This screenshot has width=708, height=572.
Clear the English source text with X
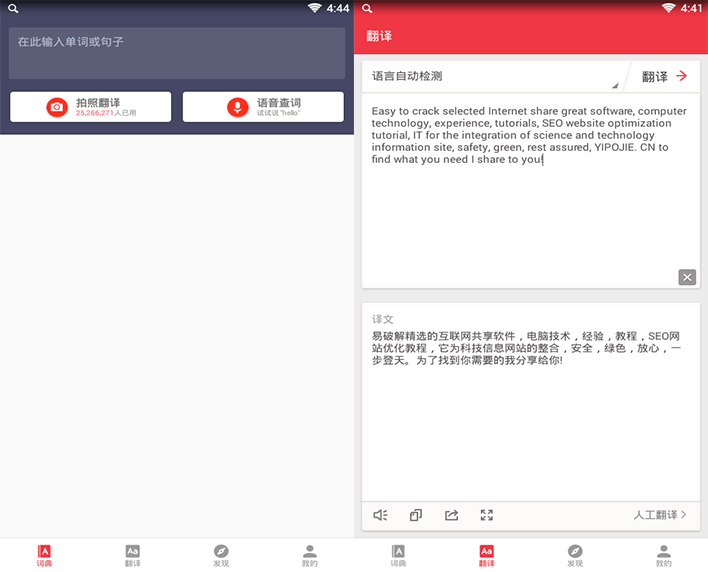tap(686, 277)
